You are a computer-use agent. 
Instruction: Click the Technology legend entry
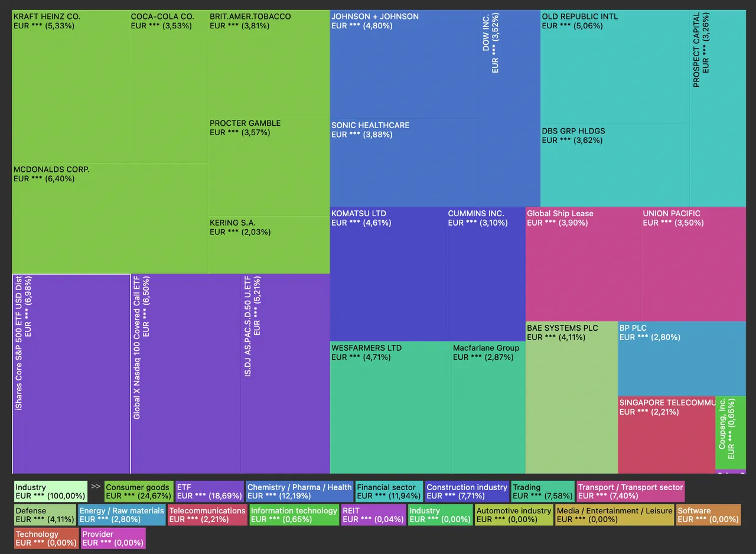point(47,538)
